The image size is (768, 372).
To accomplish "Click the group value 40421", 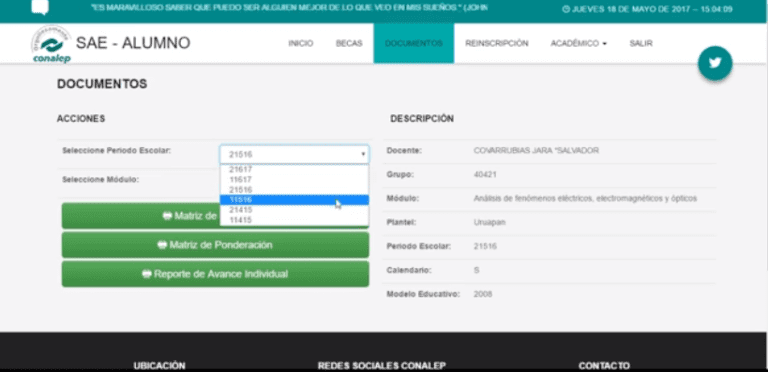I will (x=485, y=174).
